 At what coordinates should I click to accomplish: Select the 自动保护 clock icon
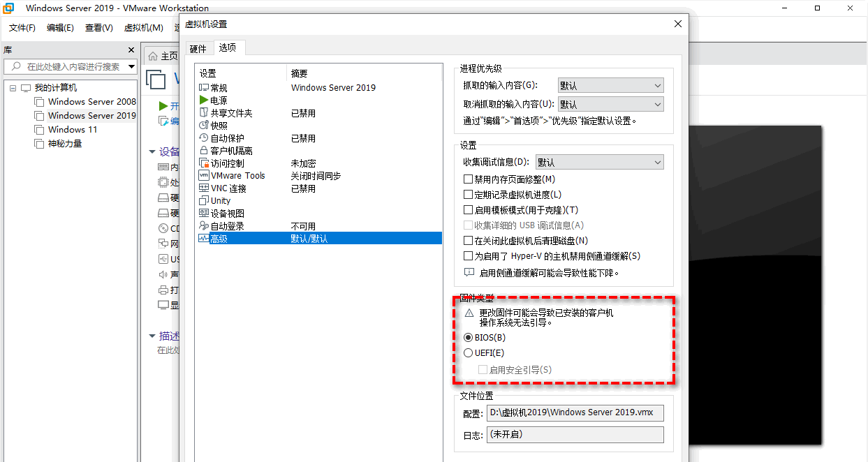204,138
